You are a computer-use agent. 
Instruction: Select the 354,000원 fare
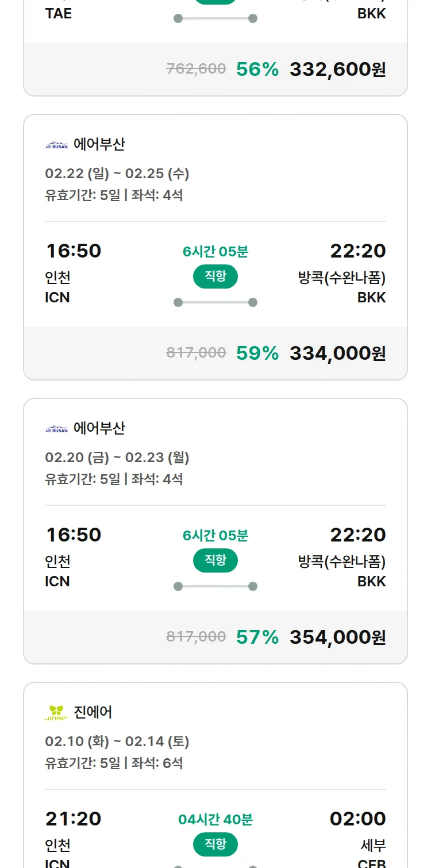(x=337, y=637)
